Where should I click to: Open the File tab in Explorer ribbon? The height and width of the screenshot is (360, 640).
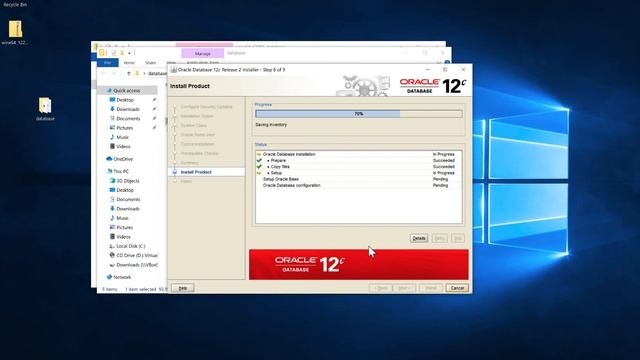108,62
